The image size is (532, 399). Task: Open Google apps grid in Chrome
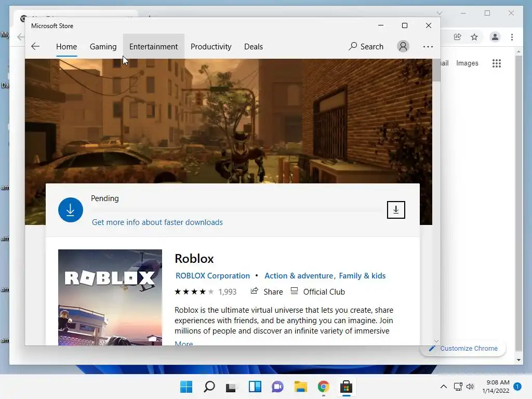click(496, 63)
